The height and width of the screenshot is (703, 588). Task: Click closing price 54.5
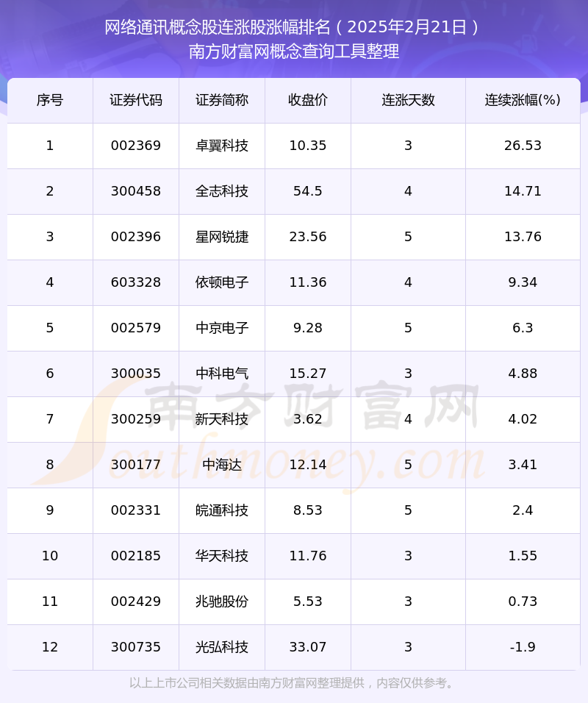[308, 191]
